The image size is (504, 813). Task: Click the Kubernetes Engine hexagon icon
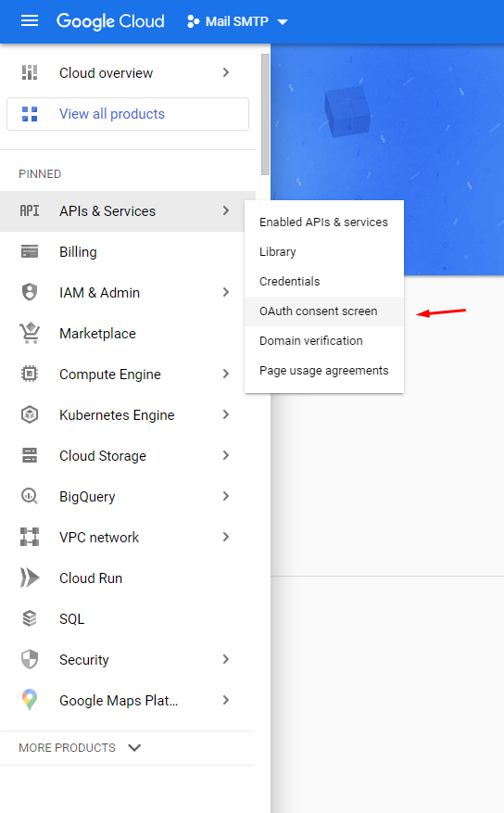(30, 414)
